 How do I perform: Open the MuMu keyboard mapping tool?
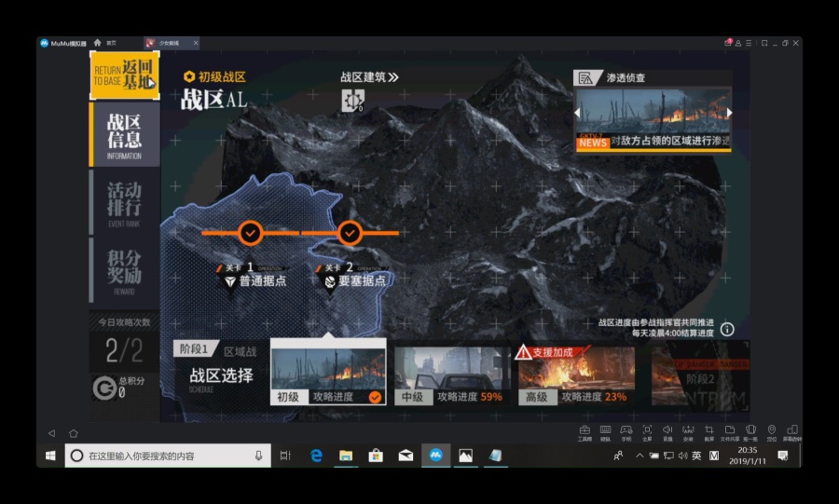(605, 432)
